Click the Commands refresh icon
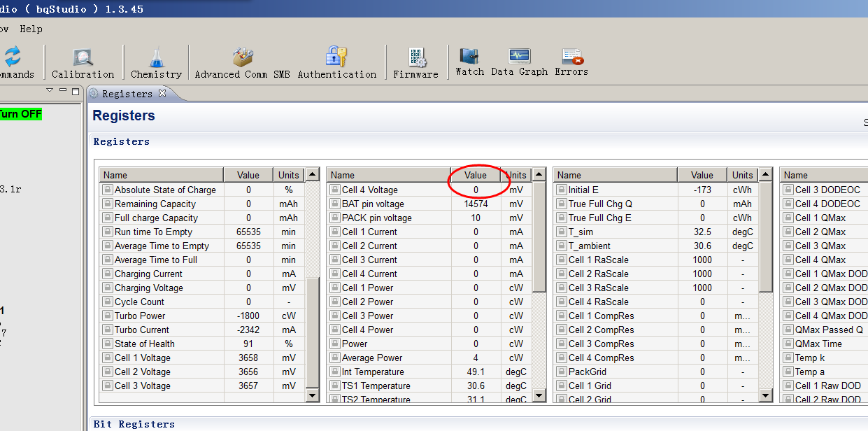The height and width of the screenshot is (431, 868). pos(13,57)
